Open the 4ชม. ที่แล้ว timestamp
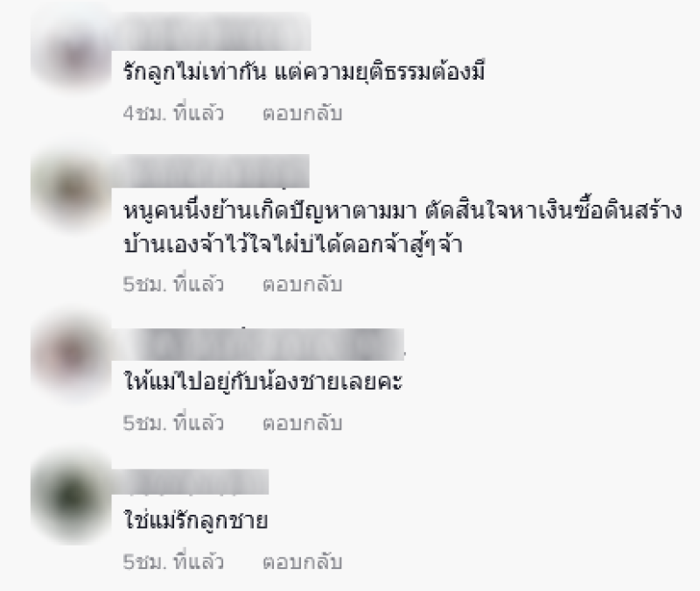700x591 pixels. tap(173, 114)
